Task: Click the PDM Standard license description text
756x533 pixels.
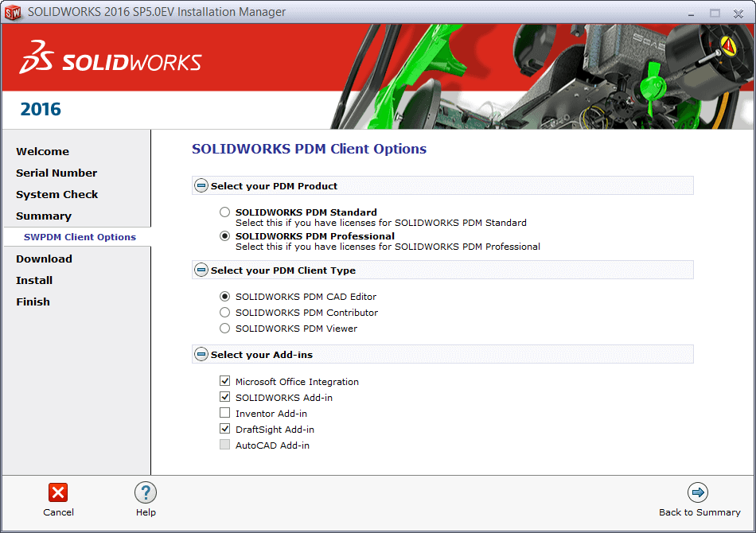Action: [381, 223]
